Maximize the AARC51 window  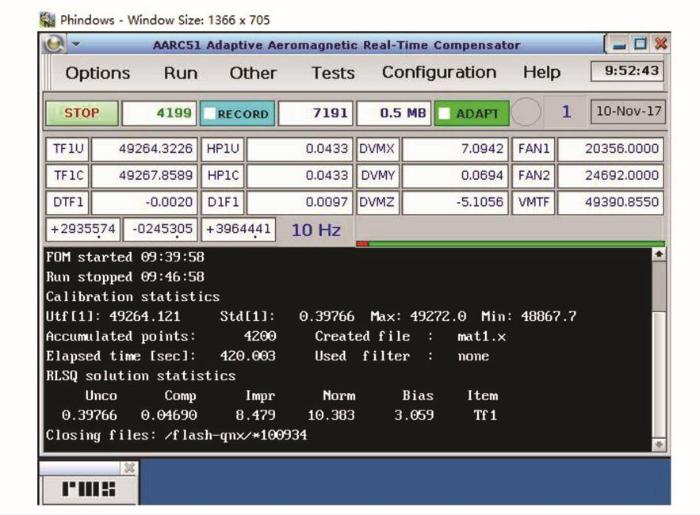(x=641, y=44)
